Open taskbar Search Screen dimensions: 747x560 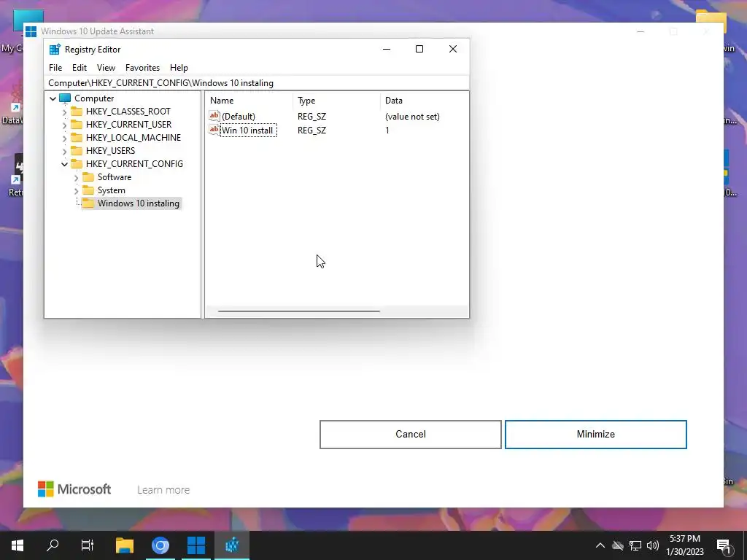(53, 545)
